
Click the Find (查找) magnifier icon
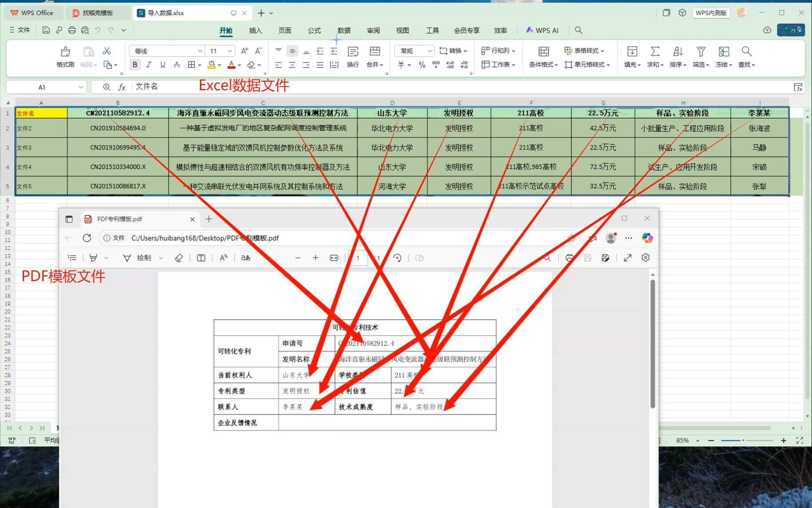click(747, 52)
